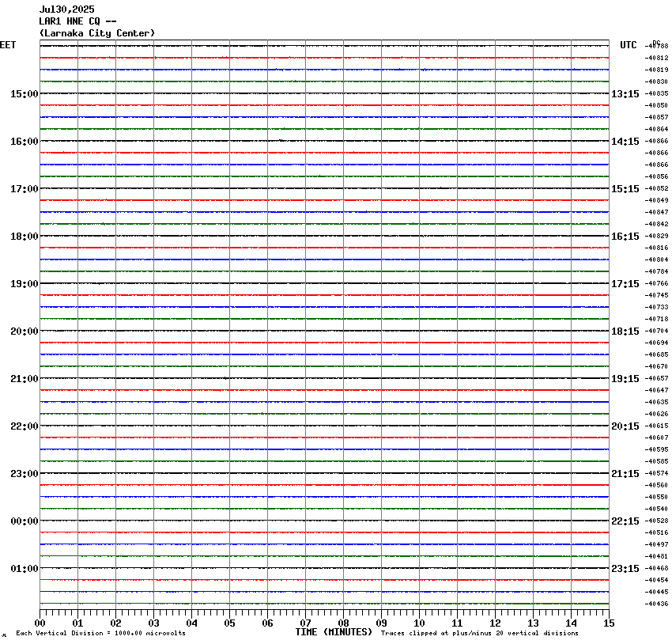Select the DC offset value -40497

pyautogui.click(x=656, y=544)
